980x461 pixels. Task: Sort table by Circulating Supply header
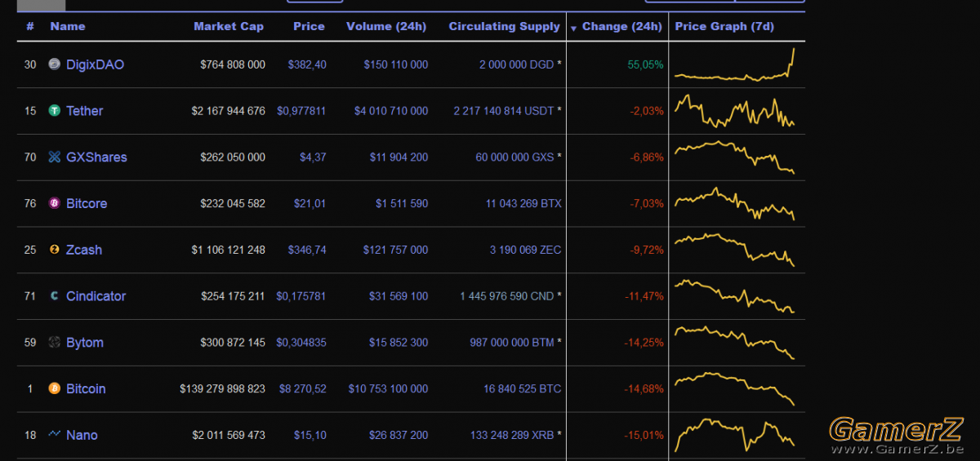point(505,26)
